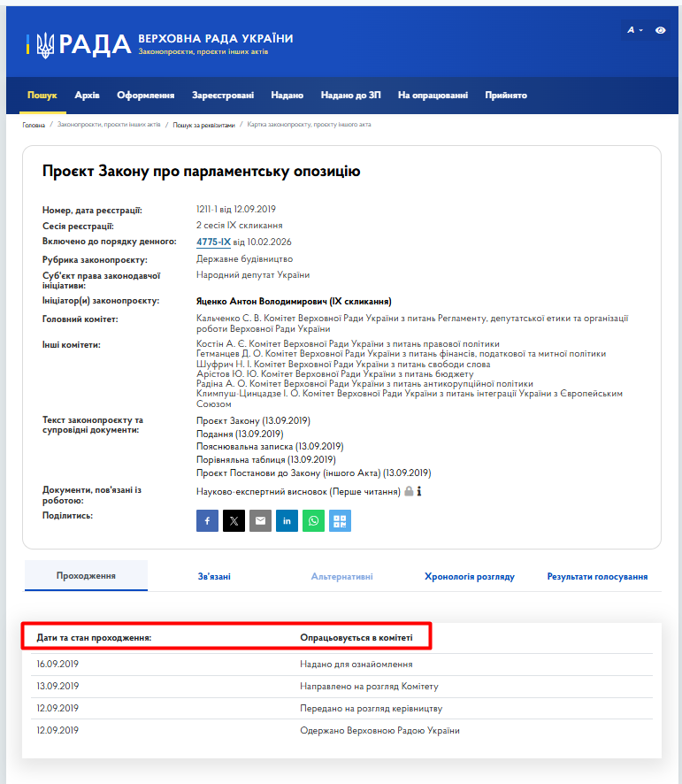The height and width of the screenshot is (784, 682).
Task: Click Головна breadcrumb link
Action: tap(34, 125)
